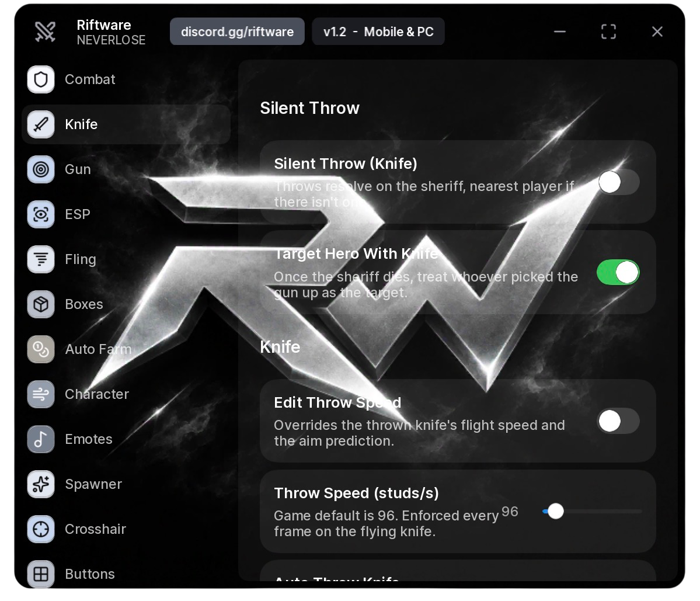Click the Character wind icon
The height and width of the screenshot is (601, 700).
(x=41, y=394)
